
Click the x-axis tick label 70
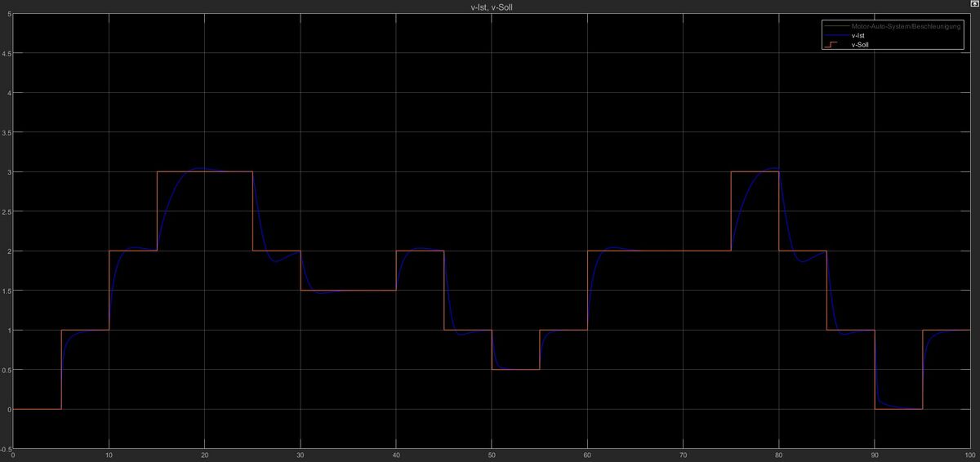pos(683,455)
